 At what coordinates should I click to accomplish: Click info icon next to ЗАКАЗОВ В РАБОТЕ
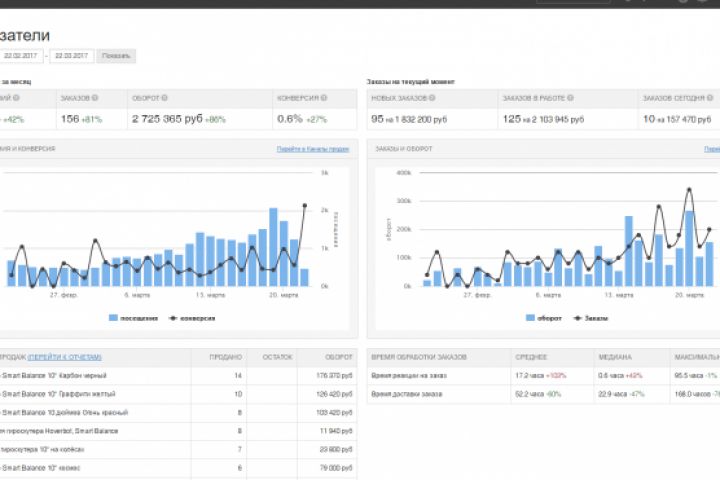(x=570, y=98)
